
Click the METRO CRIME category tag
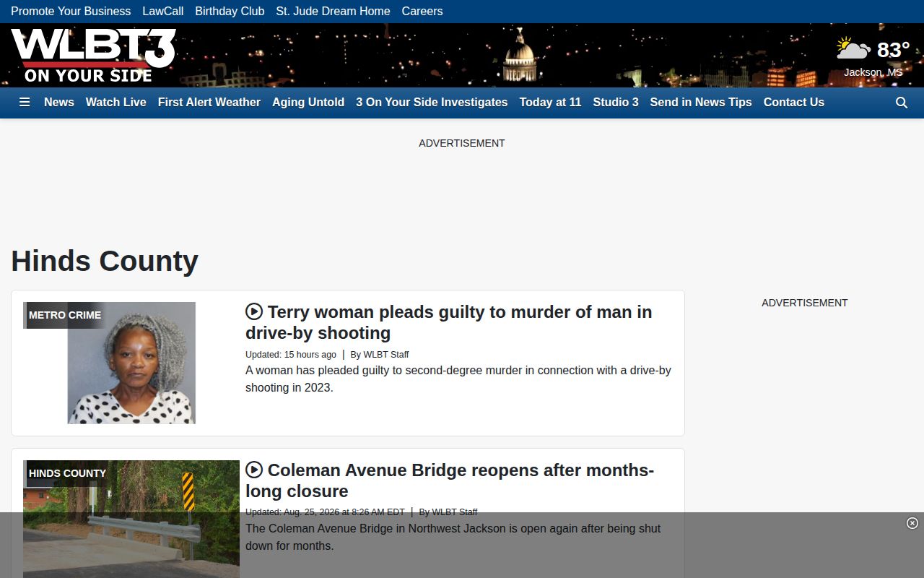(65, 315)
